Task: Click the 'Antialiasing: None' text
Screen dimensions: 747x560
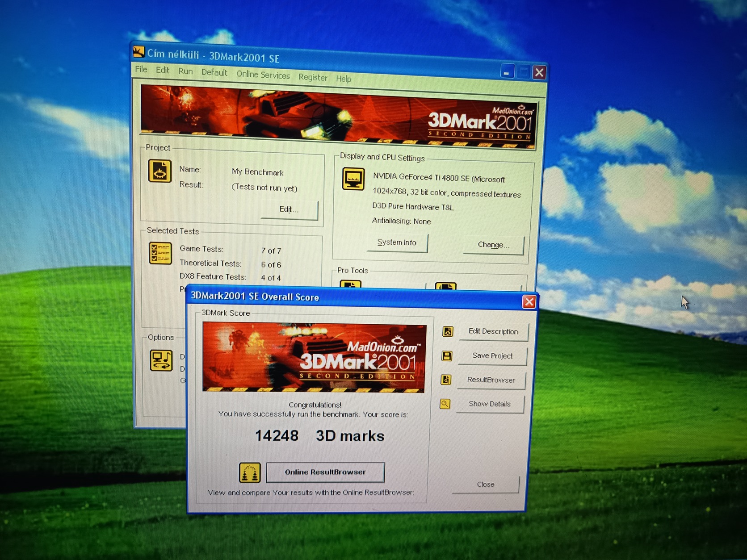Action: [401, 221]
